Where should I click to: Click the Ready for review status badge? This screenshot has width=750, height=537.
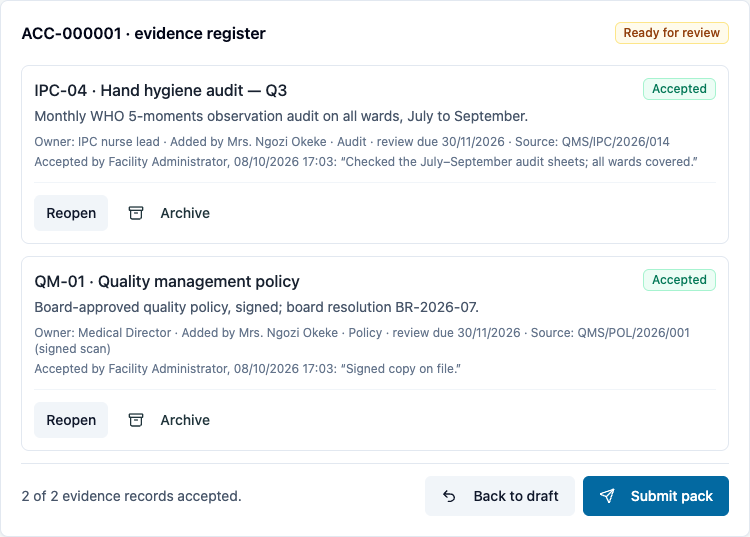[x=672, y=33]
